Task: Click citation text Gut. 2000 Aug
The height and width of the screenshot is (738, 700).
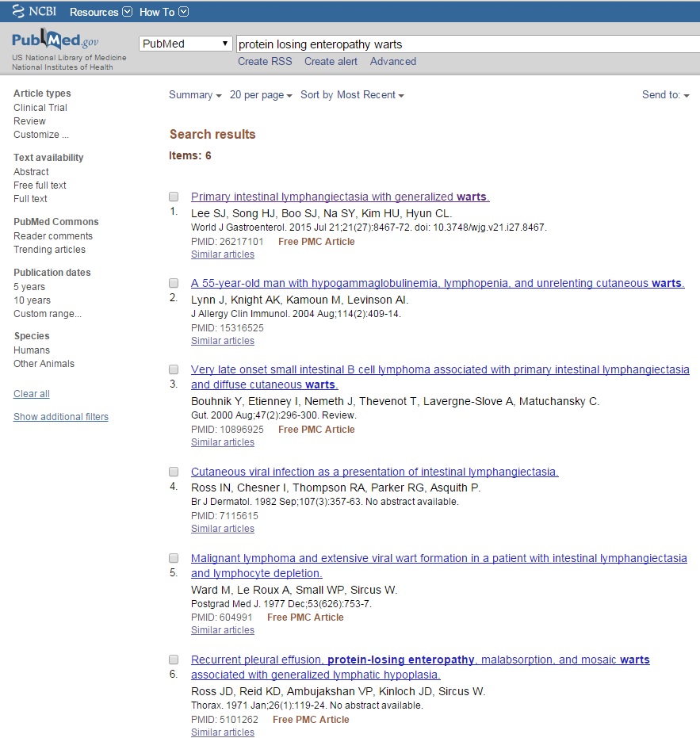Action: (274, 415)
